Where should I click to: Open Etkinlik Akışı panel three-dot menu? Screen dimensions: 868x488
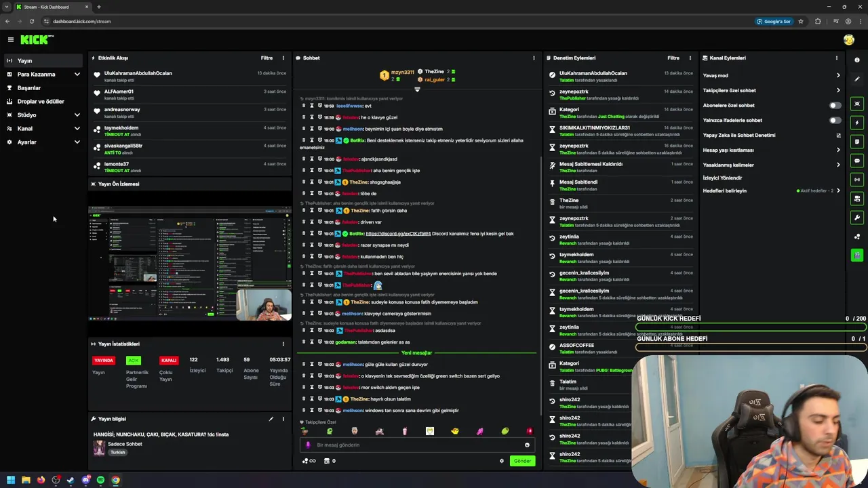(x=283, y=58)
